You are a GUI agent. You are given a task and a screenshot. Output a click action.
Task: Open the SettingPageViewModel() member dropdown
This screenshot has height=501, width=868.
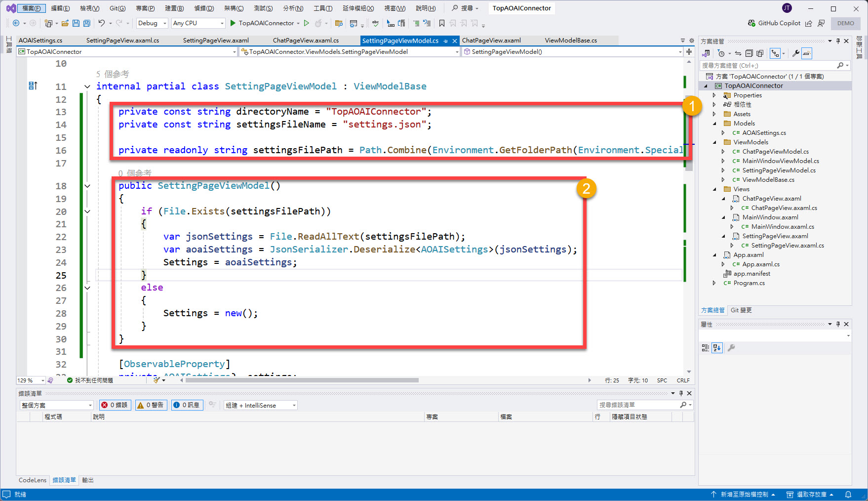pos(573,51)
